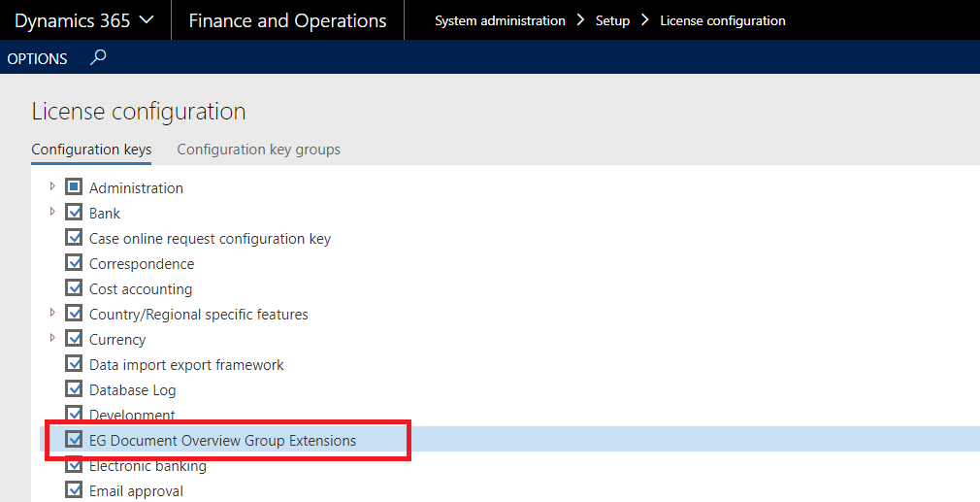980x502 pixels.
Task: Expand the Currency tree node
Action: click(52, 338)
